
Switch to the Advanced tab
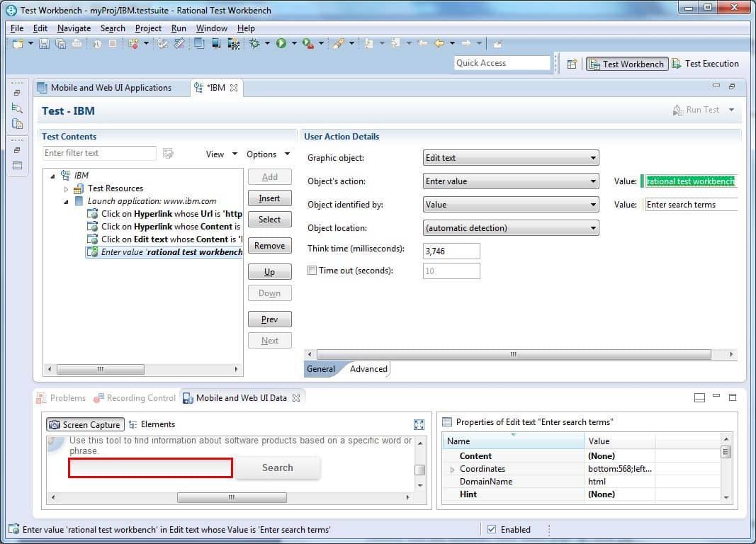tap(368, 369)
